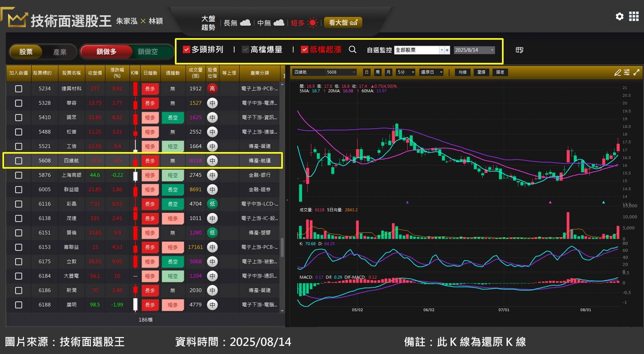Image resolution: width=644 pixels, height=354 pixels.
Task: Open the 全部股票 watchlist dropdown
Action: (442, 50)
